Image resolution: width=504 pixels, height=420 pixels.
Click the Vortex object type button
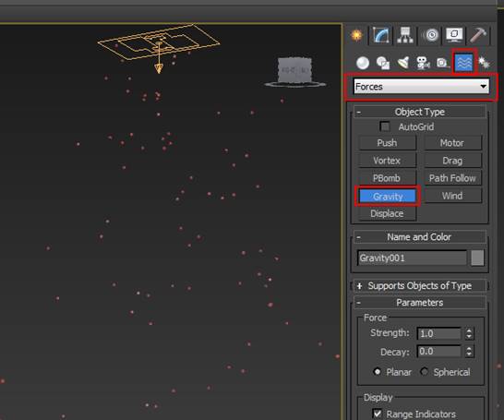click(387, 161)
